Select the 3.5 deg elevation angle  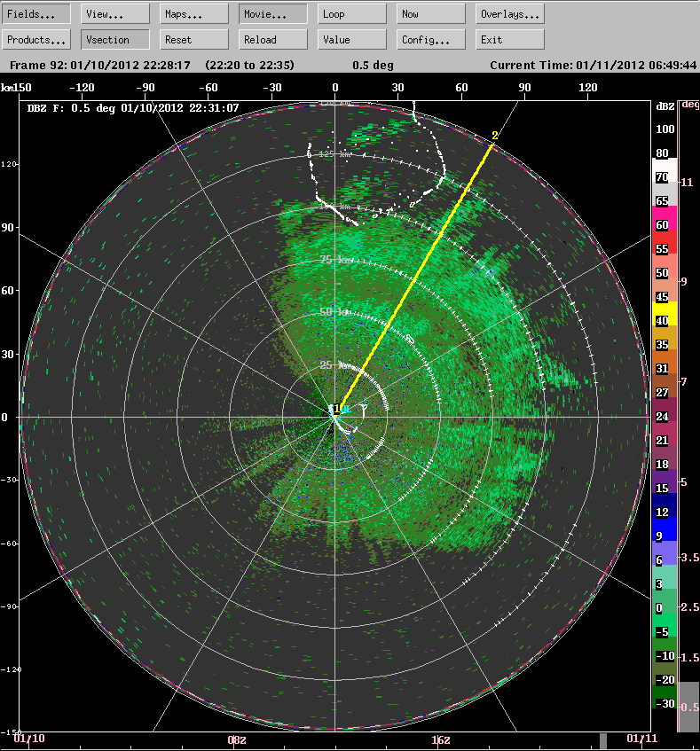pyautogui.click(x=689, y=557)
